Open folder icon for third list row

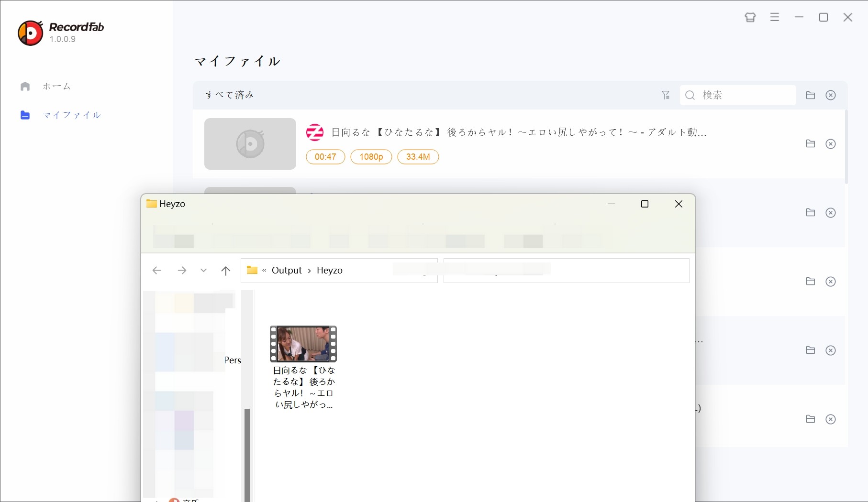[810, 282]
